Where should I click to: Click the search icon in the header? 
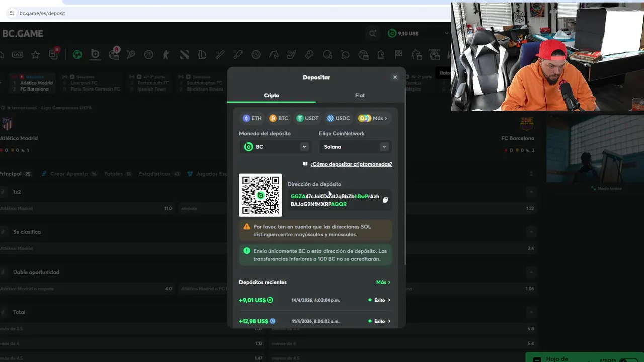(x=373, y=33)
